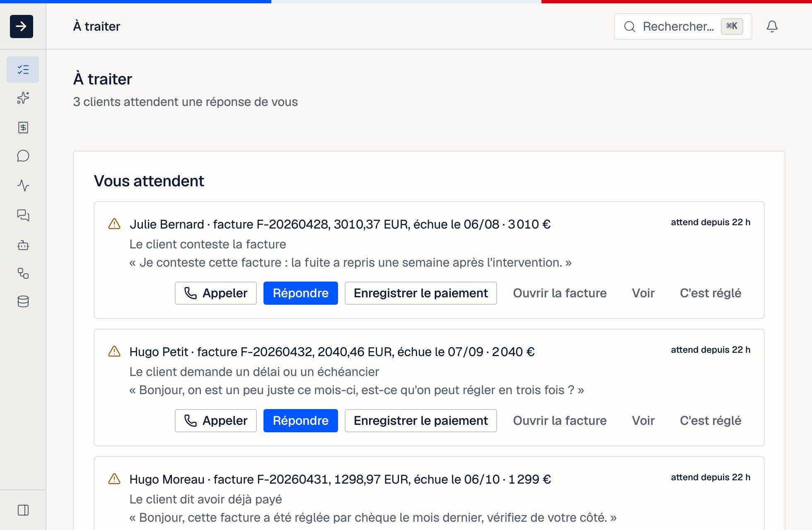
Task: Click Voir on Julie Bernard card
Action: (x=643, y=293)
